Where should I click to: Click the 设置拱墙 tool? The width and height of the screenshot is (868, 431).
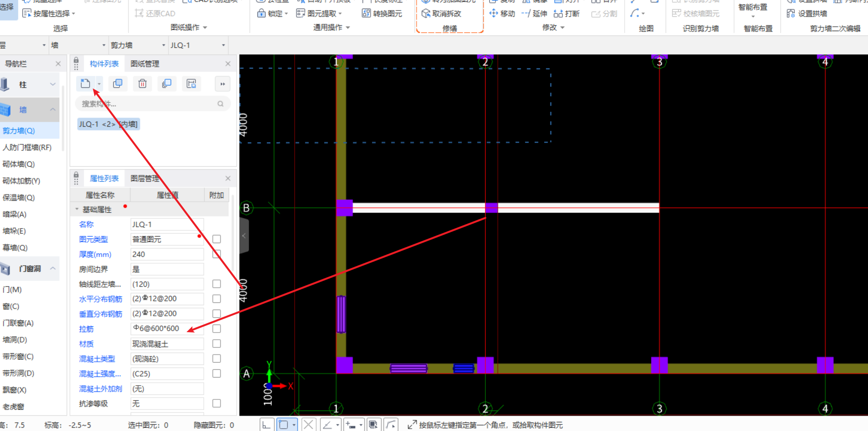tap(807, 13)
